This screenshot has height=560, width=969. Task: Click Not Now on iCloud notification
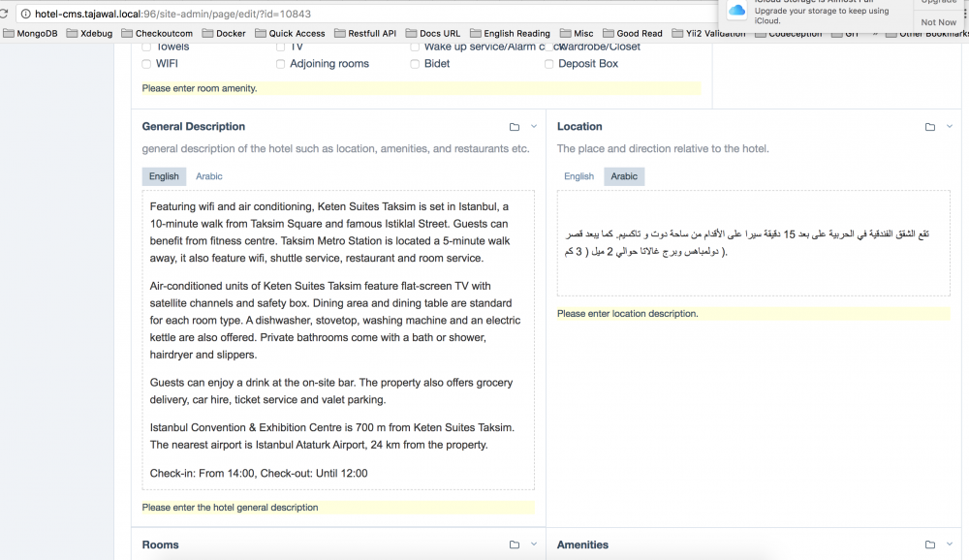pos(938,22)
